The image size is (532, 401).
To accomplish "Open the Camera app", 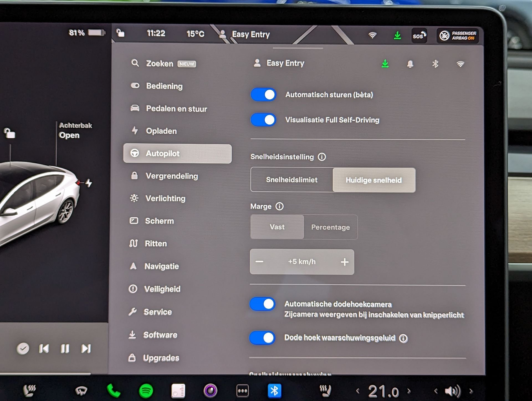I will (x=211, y=391).
